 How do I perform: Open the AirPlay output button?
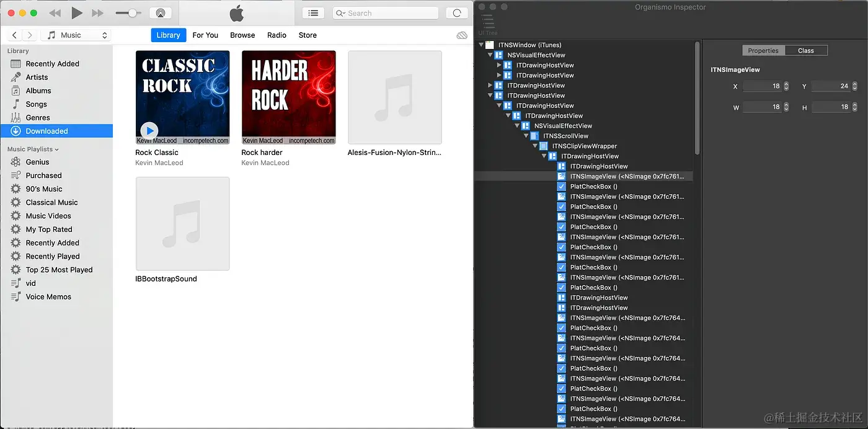161,13
